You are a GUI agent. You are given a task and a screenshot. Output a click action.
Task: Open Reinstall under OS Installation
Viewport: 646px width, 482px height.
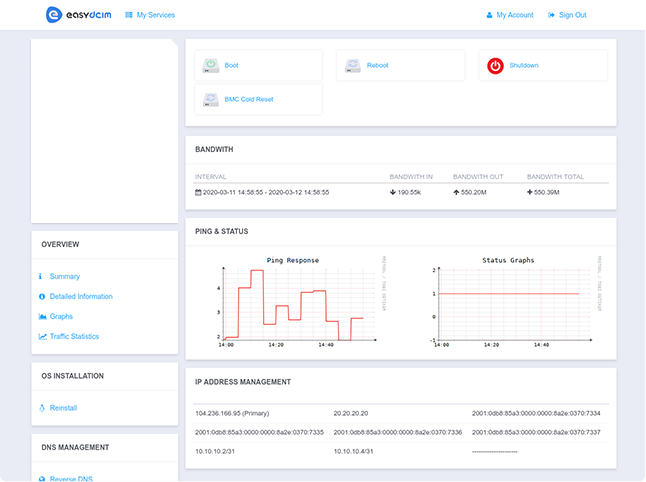(x=63, y=408)
